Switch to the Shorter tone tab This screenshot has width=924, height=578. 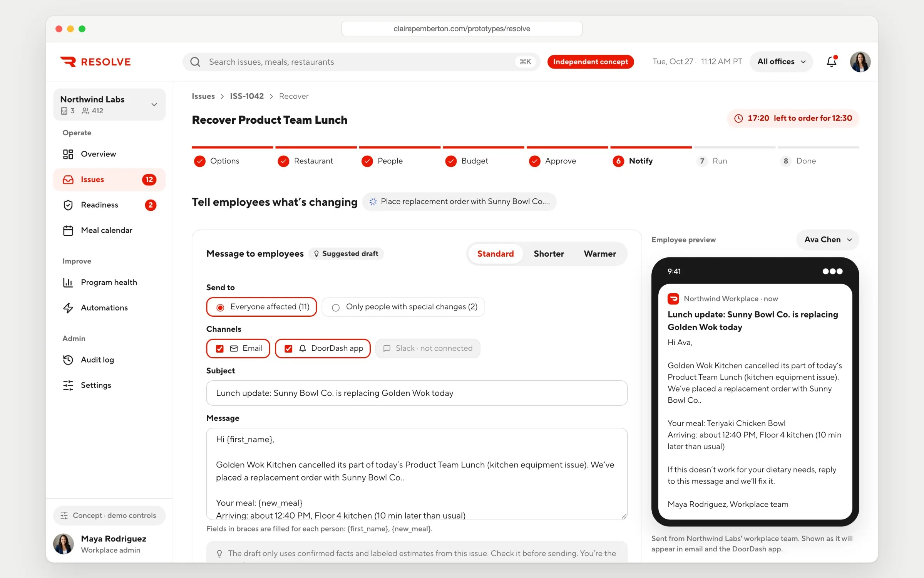549,254
